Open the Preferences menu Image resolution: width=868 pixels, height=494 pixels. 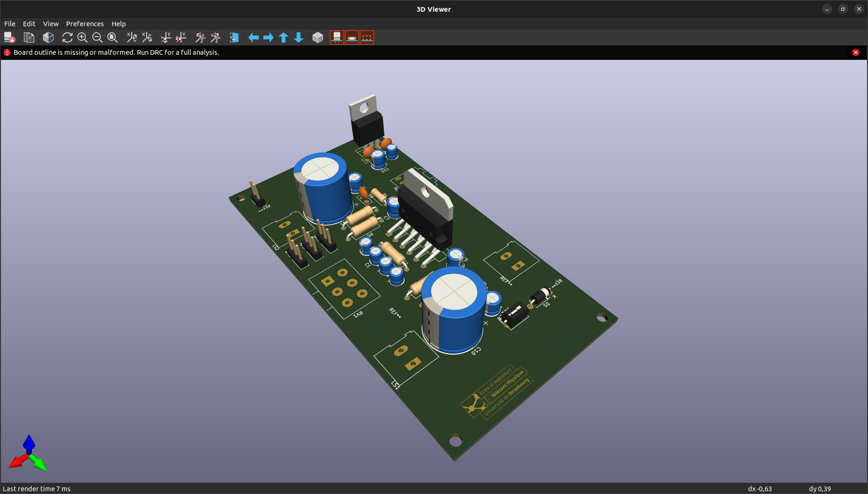coord(85,24)
